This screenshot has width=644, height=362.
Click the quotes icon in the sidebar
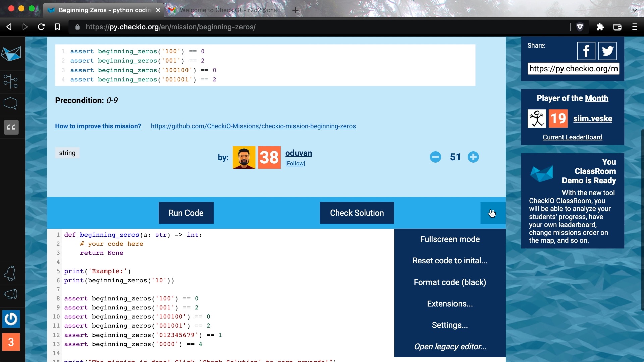[11, 127]
